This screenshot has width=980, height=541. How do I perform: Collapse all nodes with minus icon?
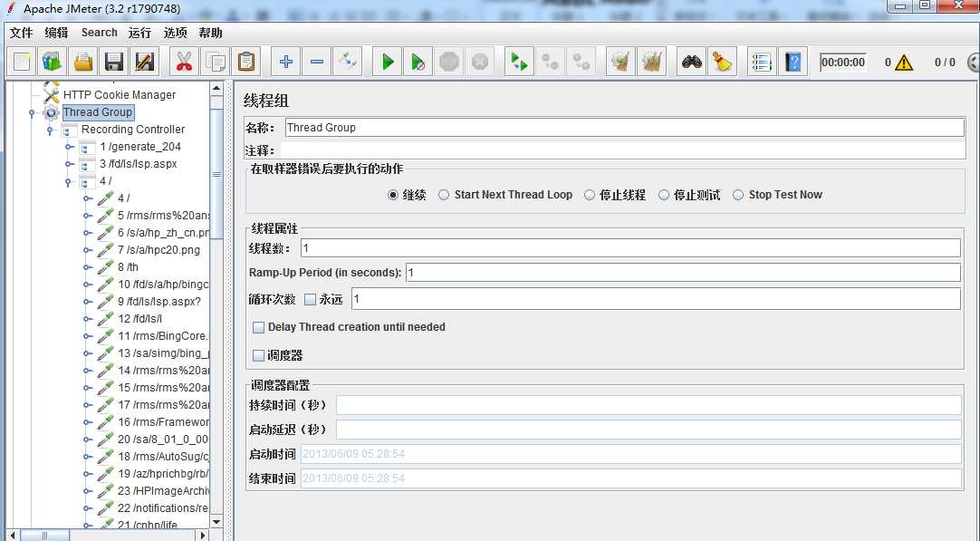tap(316, 62)
